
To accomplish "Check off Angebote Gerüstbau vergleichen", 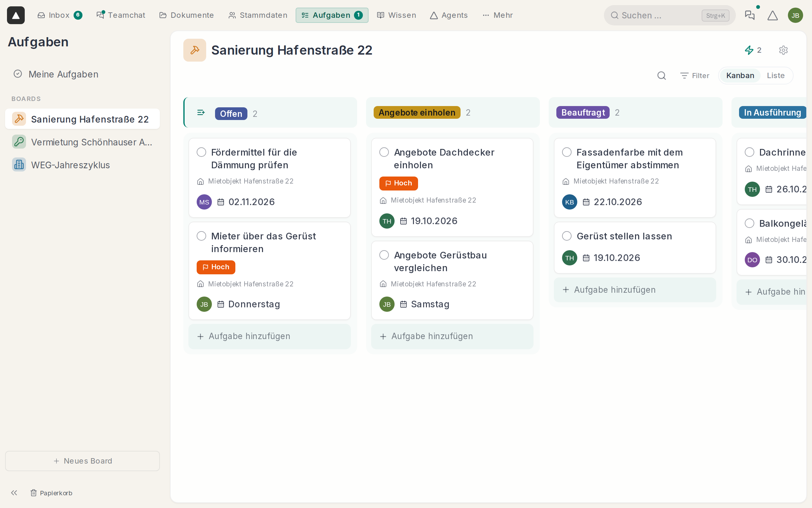I will [x=384, y=255].
